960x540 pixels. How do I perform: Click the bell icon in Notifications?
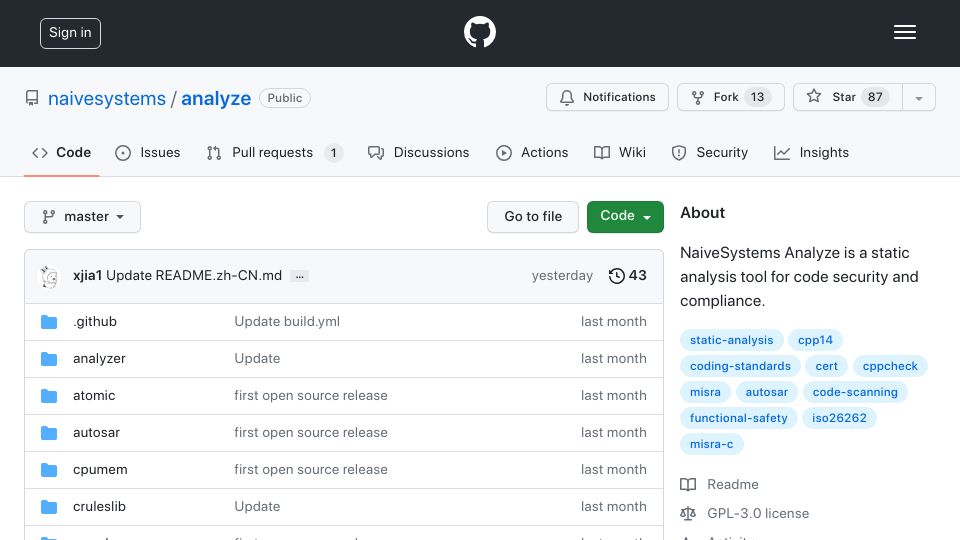[567, 97]
